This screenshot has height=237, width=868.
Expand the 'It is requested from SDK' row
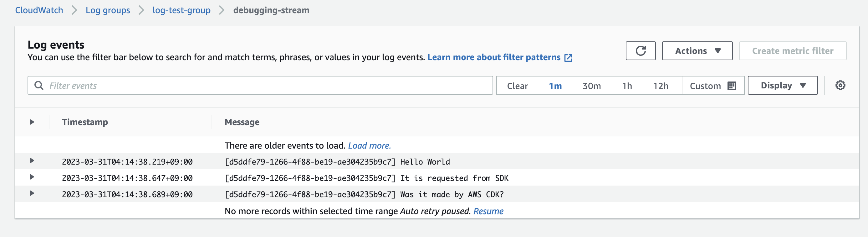(x=32, y=177)
